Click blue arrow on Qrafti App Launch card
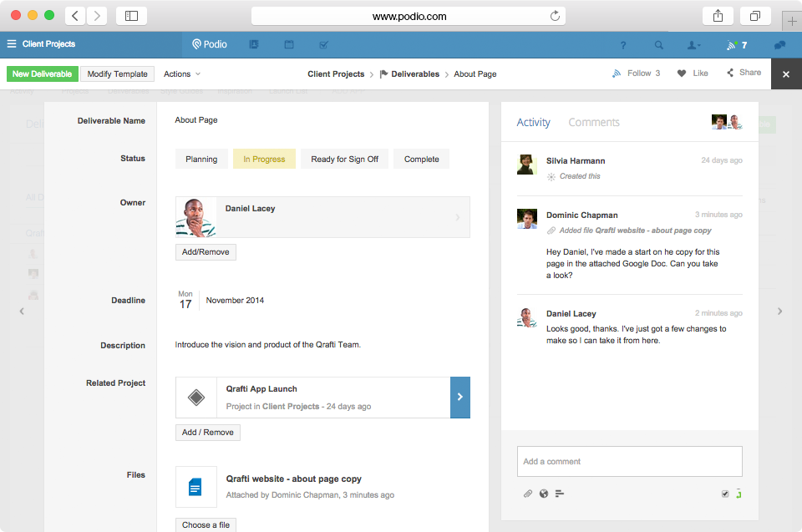802x532 pixels. [x=459, y=398]
